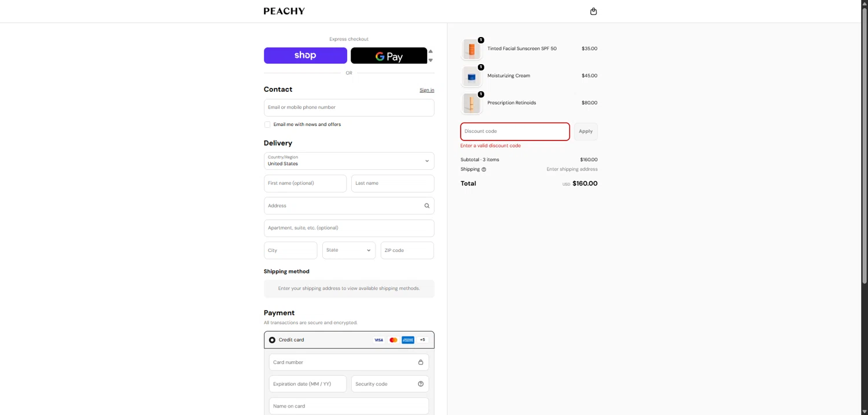The height and width of the screenshot is (415, 868).
Task: Click the security code help icon
Action: tap(421, 384)
